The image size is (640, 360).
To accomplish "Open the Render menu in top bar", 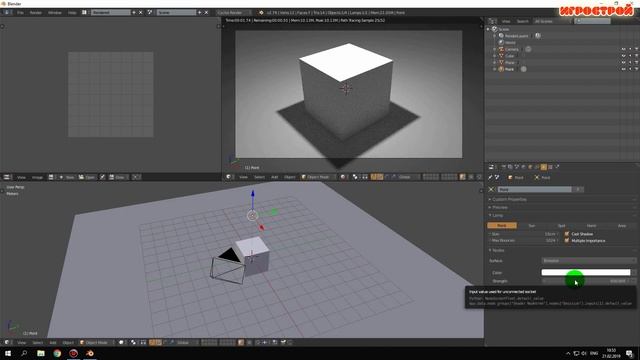I will click(x=36, y=13).
